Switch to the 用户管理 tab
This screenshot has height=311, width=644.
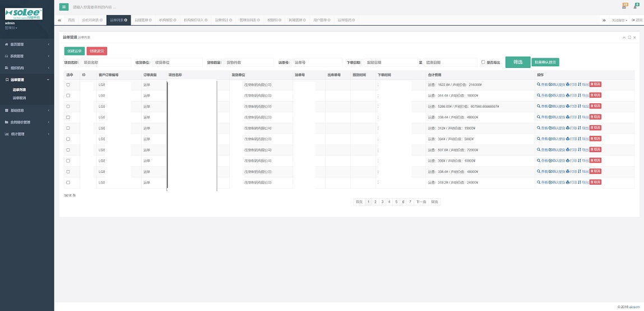pos(322,20)
